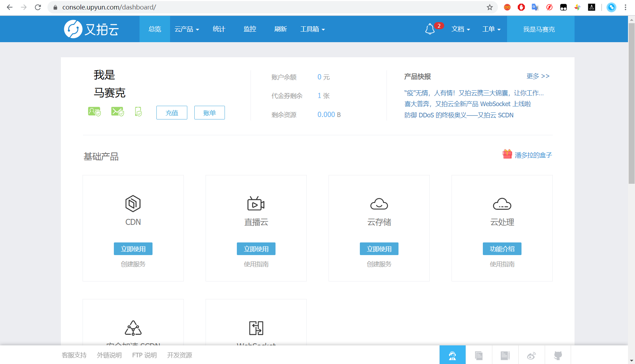Open the 更多 >> news link

(x=538, y=76)
